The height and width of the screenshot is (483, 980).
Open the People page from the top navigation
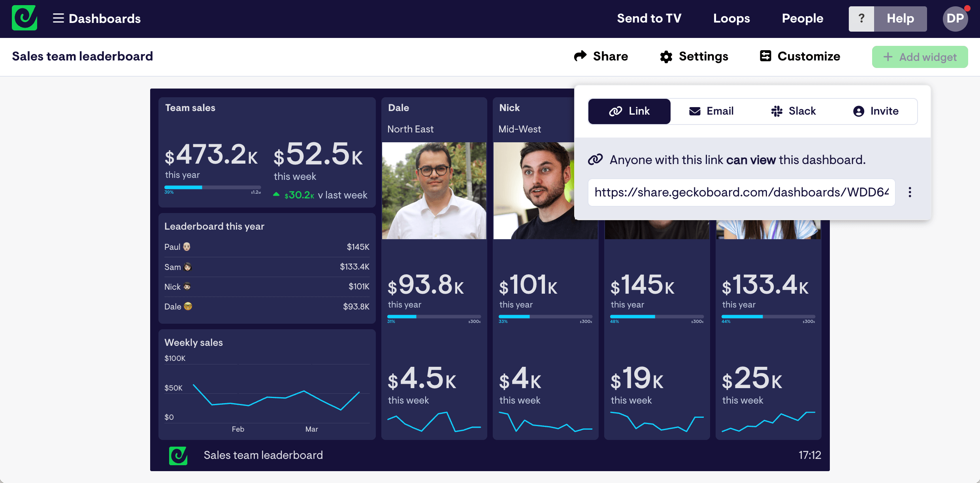pyautogui.click(x=803, y=18)
